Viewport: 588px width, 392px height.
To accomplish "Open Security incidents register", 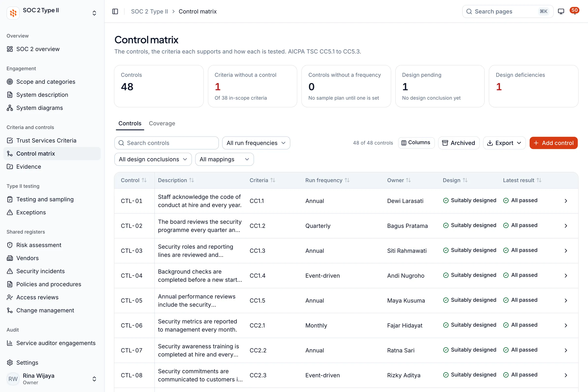I will [x=52, y=271].
